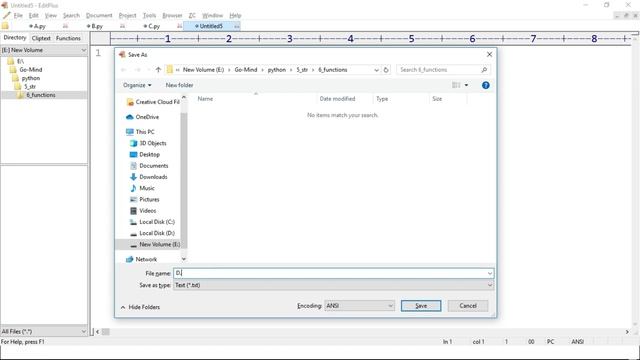Switch to the Cliptext panel tab
The height and width of the screenshot is (360, 640).
click(x=41, y=38)
